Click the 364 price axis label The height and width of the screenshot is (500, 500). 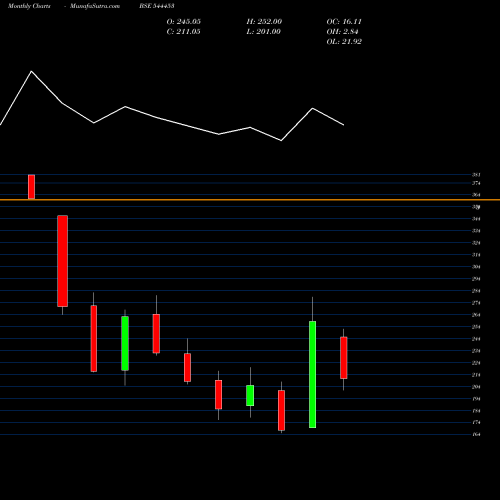476,195
